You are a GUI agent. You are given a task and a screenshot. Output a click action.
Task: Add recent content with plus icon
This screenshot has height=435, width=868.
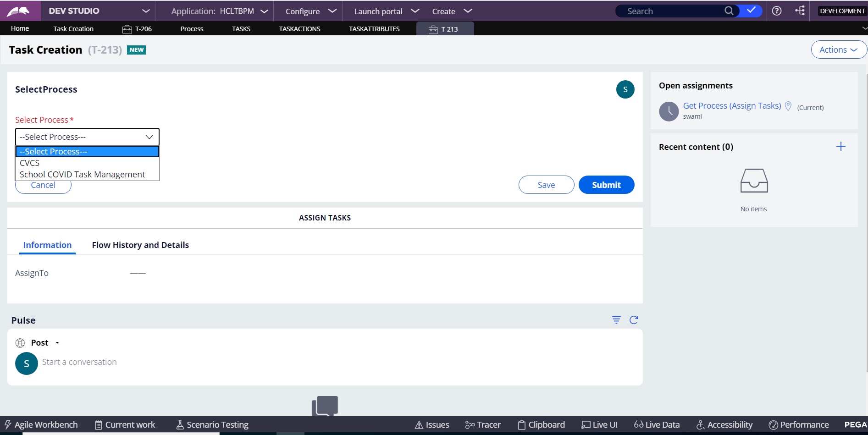[840, 147]
